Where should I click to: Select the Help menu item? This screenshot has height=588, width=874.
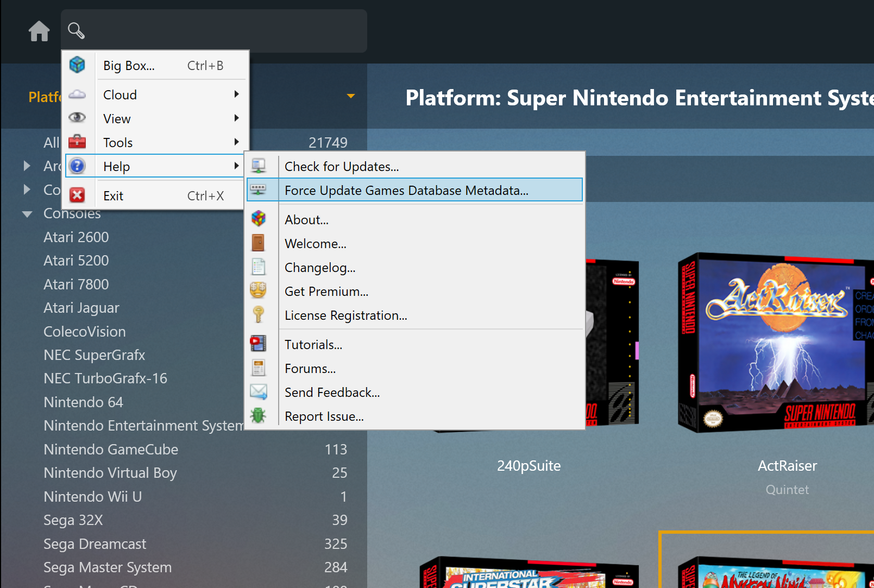155,166
